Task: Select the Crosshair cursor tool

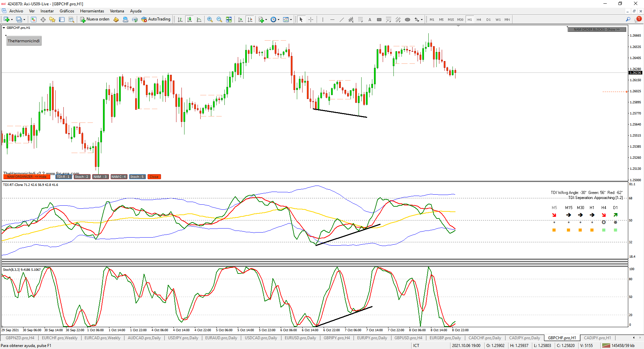Action: pos(311,19)
